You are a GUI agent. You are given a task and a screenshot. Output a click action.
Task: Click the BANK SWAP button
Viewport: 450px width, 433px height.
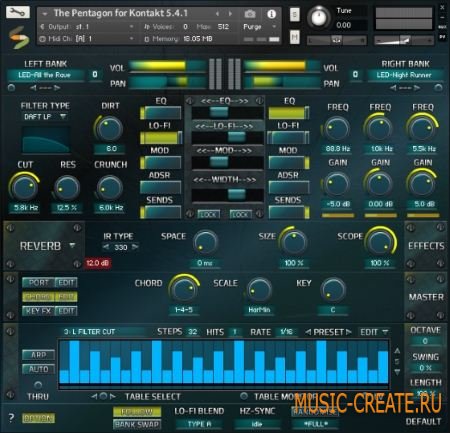(x=137, y=425)
